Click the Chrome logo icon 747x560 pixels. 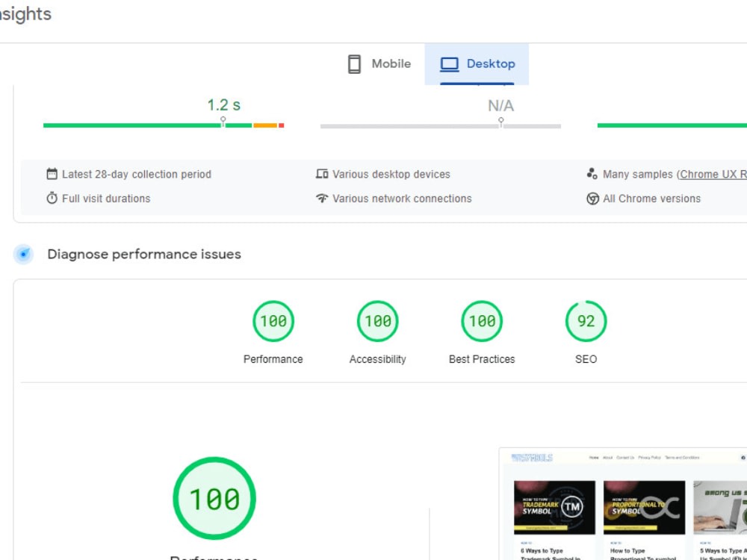coord(592,199)
